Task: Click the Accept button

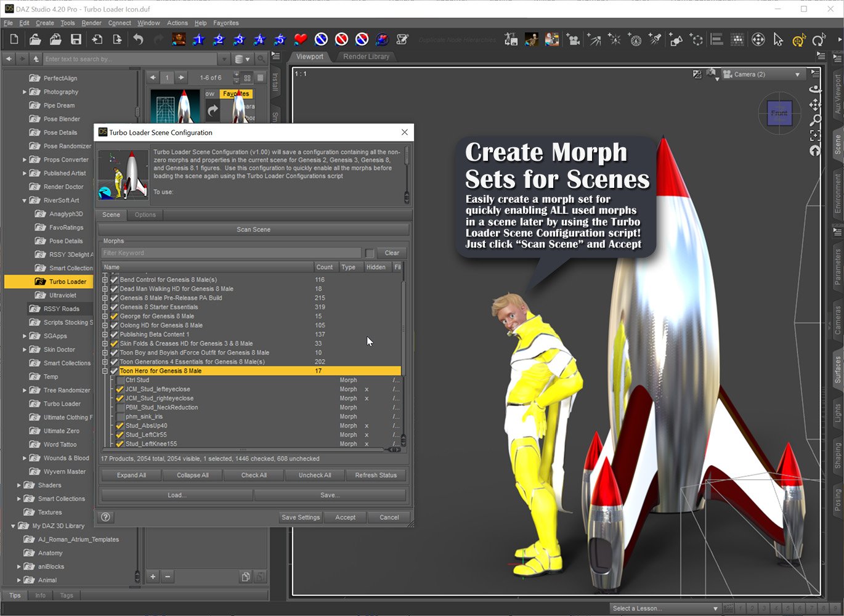Action: click(345, 517)
